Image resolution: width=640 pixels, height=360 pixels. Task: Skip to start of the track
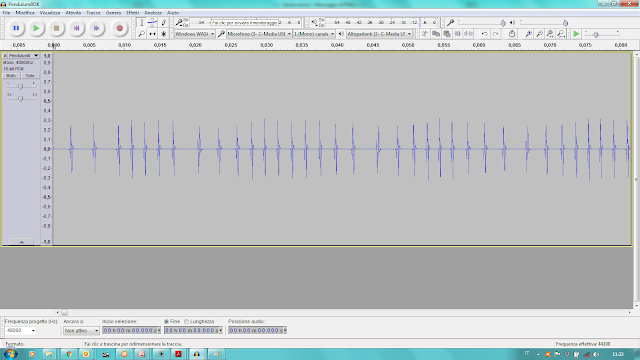pos(76,28)
